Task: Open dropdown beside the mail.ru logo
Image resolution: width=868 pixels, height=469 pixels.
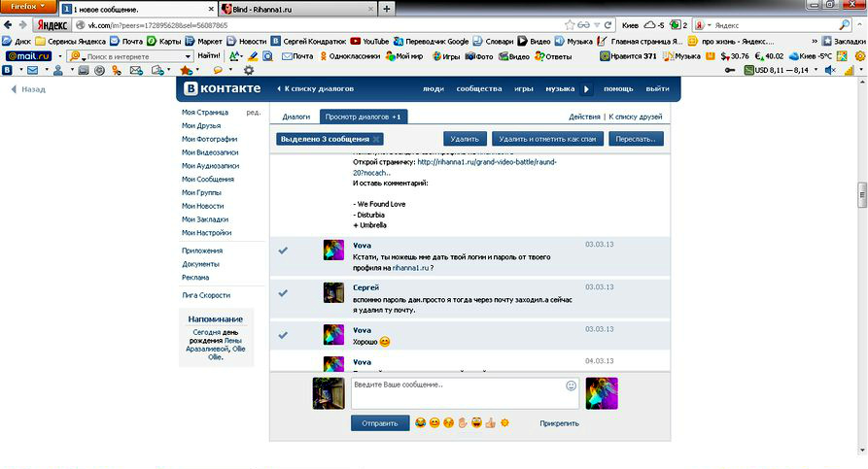Action: (x=60, y=56)
